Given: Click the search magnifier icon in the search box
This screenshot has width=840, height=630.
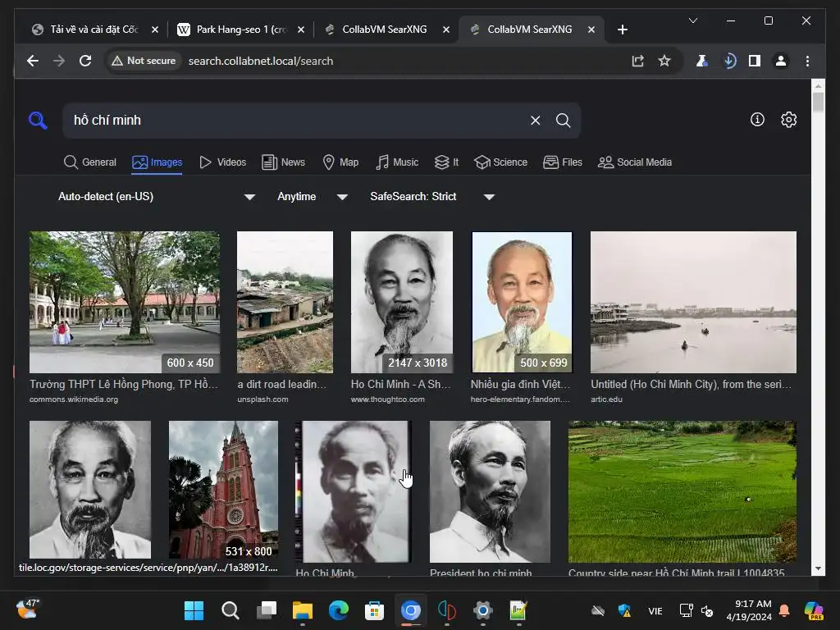Looking at the screenshot, I should coord(563,121).
